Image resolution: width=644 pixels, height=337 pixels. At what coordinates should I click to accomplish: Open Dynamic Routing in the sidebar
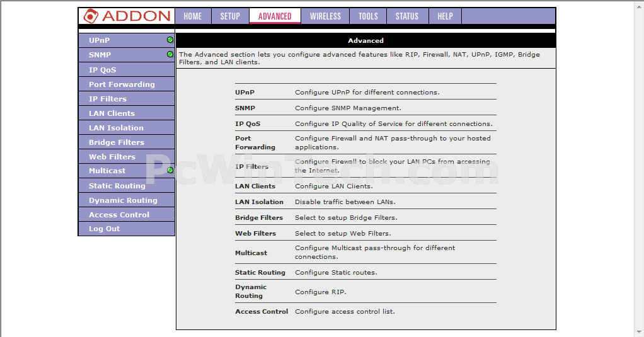click(x=127, y=200)
